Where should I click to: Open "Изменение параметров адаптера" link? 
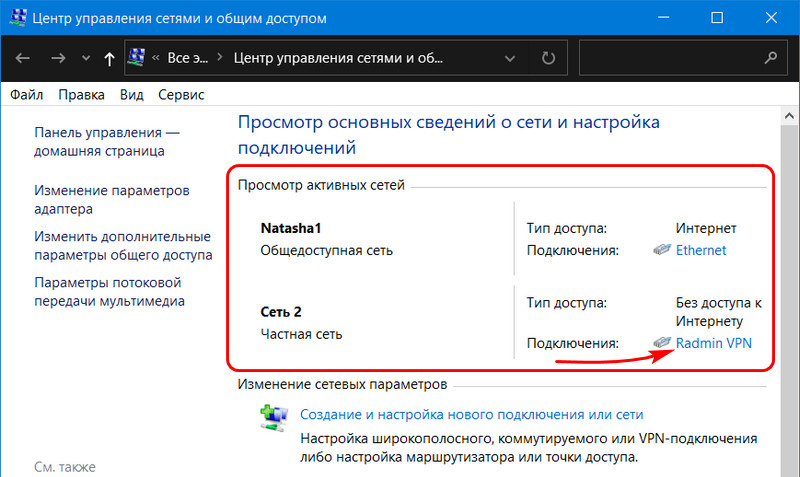tap(112, 199)
